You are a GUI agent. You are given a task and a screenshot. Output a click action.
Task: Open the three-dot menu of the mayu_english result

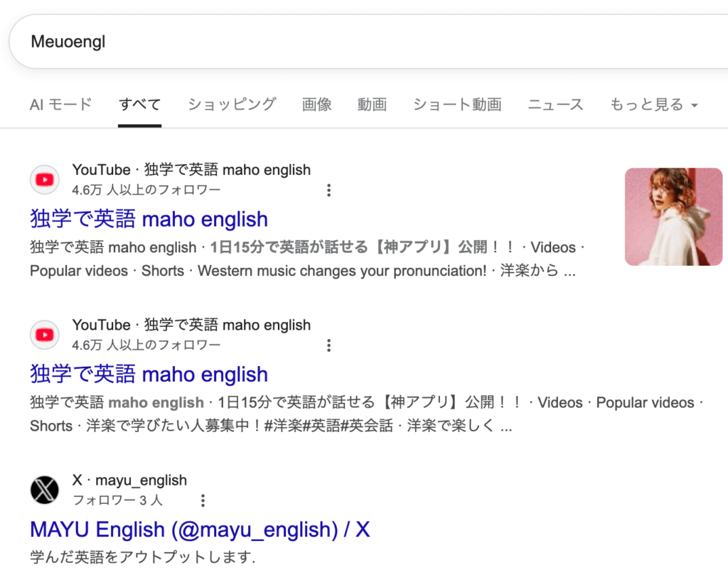(x=203, y=500)
